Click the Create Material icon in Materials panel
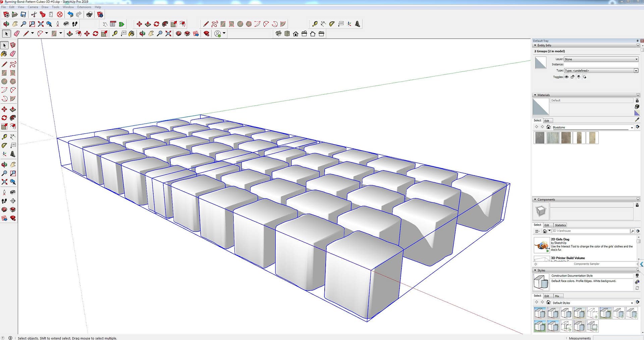This screenshot has height=340, width=644. pos(637,106)
